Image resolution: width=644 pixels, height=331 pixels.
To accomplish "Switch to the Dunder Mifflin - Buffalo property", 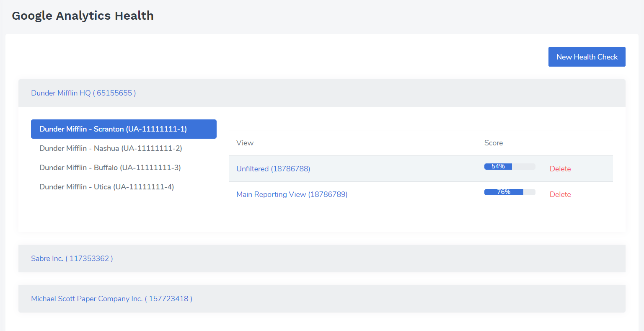I will (x=124, y=168).
